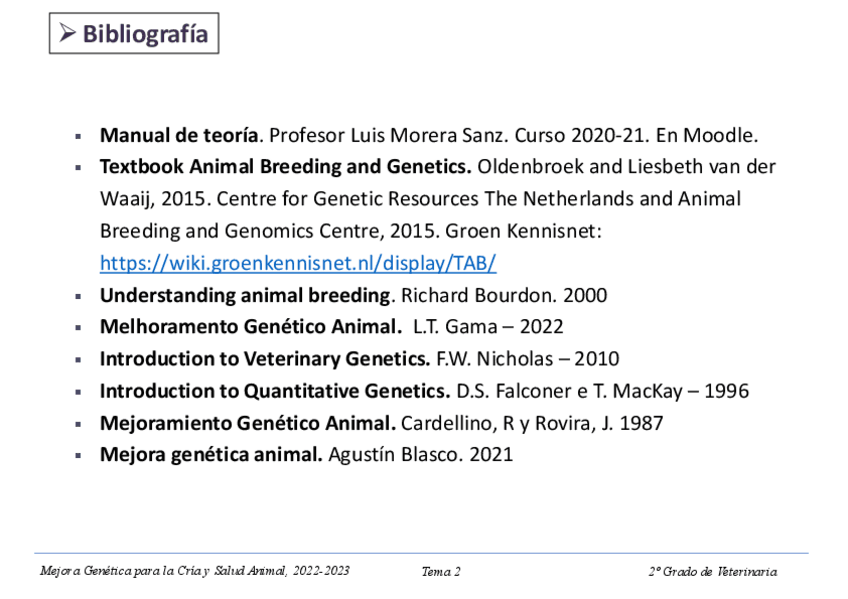Select the Bibliografía heading text

(145, 34)
